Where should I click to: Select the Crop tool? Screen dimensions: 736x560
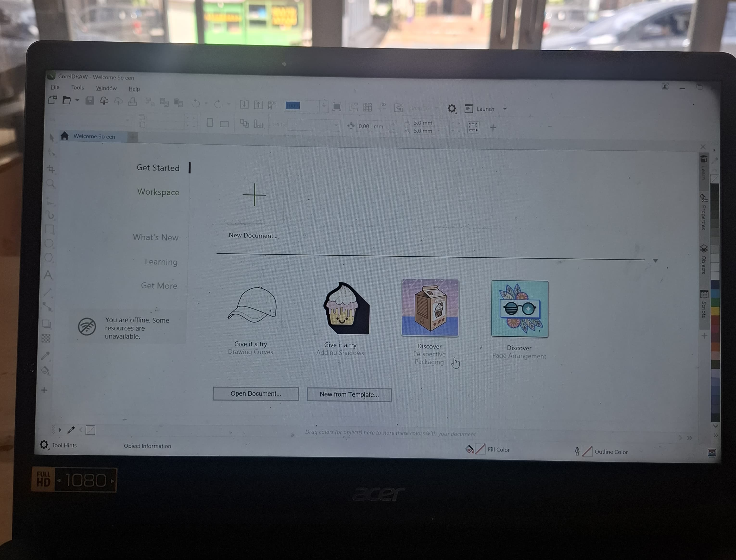(x=51, y=169)
